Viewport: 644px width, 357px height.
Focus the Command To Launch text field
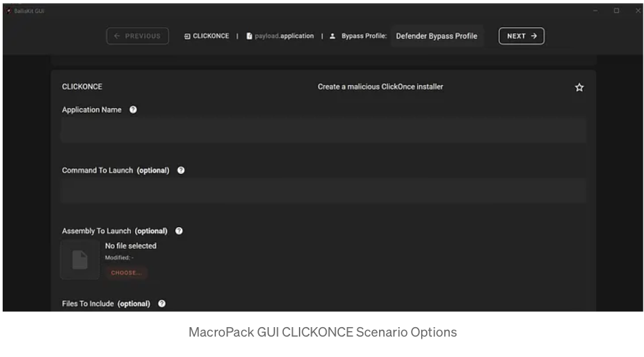[323, 190]
